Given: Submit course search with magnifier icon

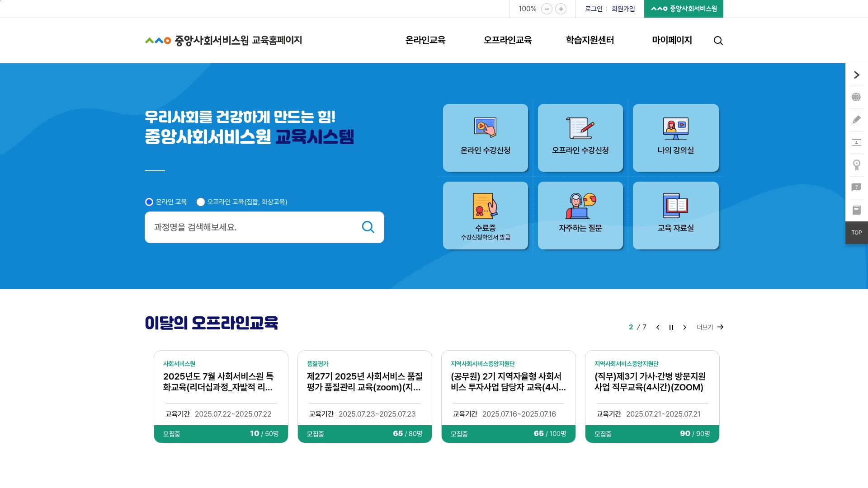Looking at the screenshot, I should (x=368, y=227).
